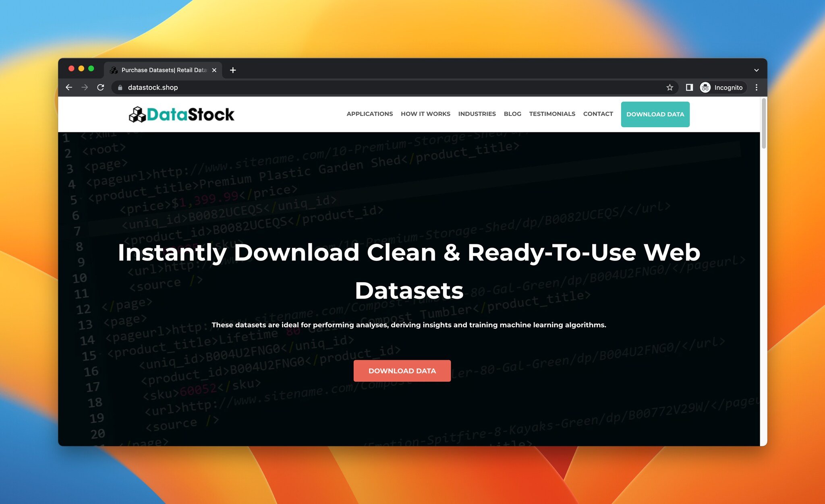Viewport: 825px width, 504px height.
Task: Expand the BLOG navigation menu item
Action: point(512,114)
